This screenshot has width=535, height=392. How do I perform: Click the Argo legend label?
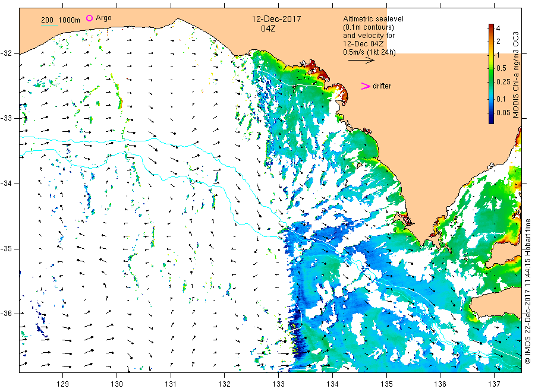click(103, 18)
